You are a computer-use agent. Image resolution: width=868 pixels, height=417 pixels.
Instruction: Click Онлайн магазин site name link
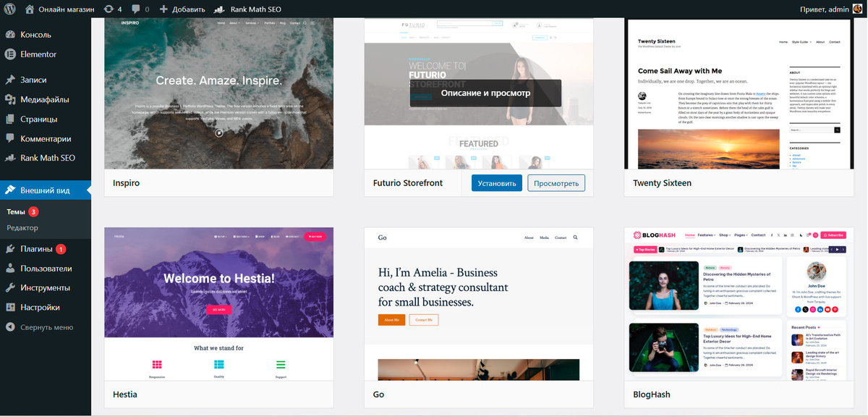pyautogui.click(x=66, y=9)
